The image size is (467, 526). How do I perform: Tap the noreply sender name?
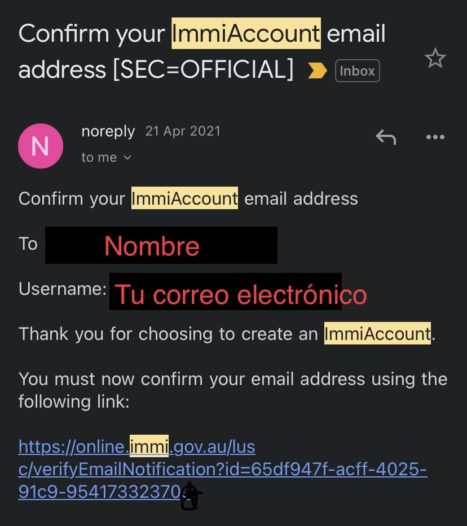tap(108, 131)
